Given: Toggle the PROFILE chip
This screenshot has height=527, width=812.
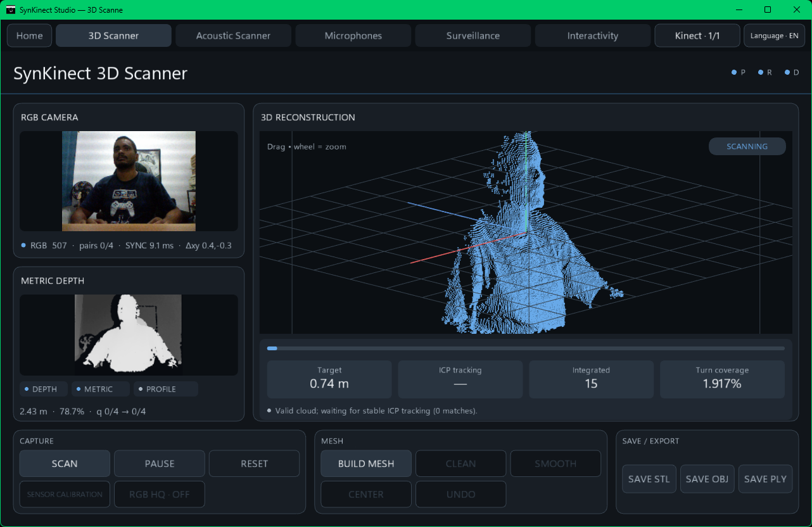Looking at the screenshot, I should coord(166,389).
